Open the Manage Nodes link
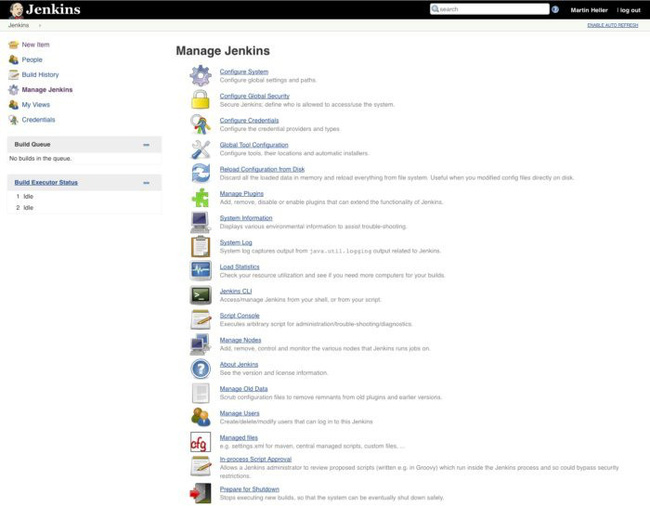 click(240, 340)
